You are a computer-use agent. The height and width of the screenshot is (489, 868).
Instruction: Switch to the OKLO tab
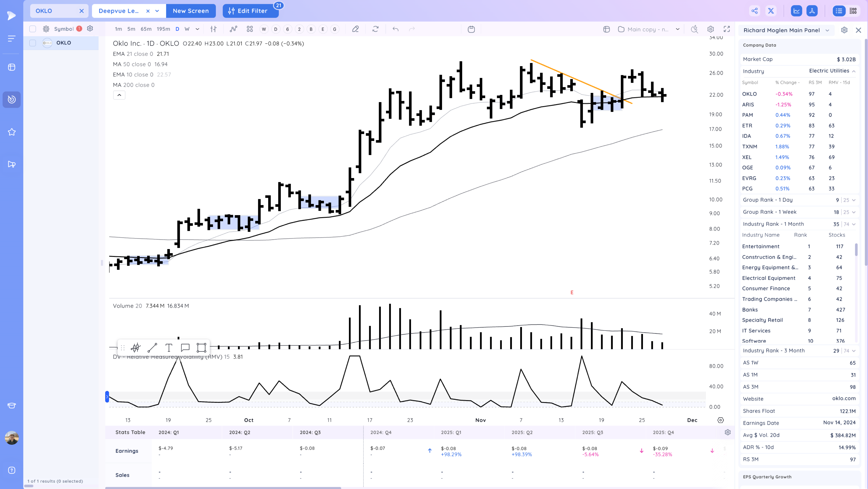click(x=59, y=11)
